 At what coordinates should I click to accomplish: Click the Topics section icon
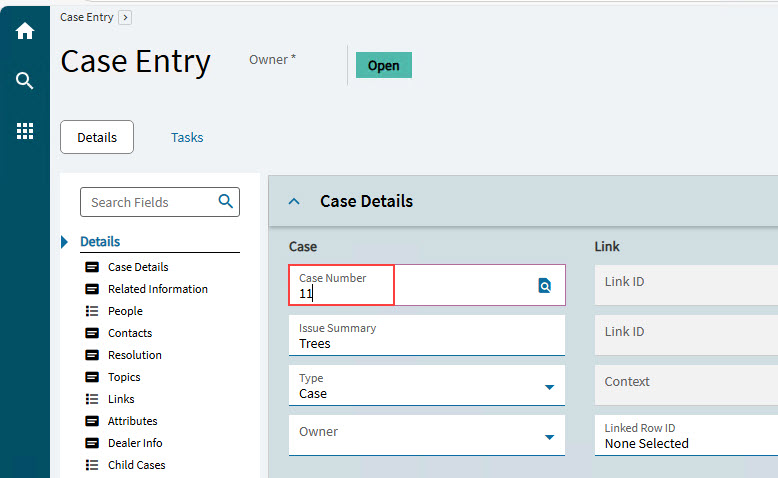(92, 377)
